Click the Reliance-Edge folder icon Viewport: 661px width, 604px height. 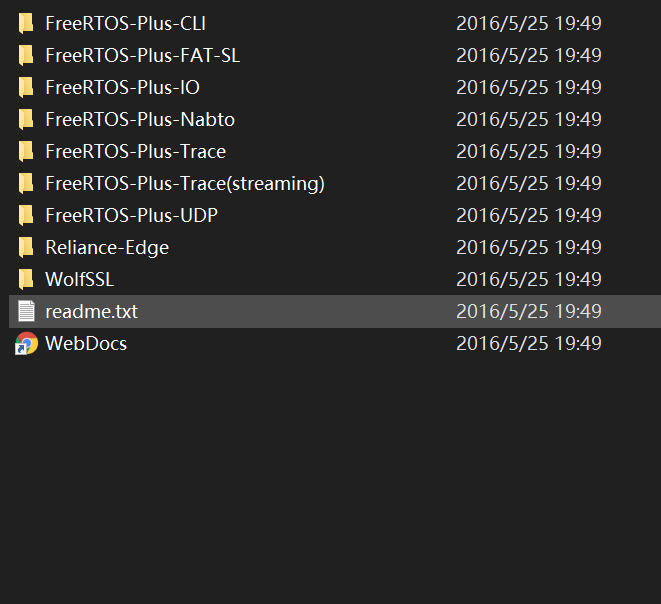pyautogui.click(x=26, y=248)
